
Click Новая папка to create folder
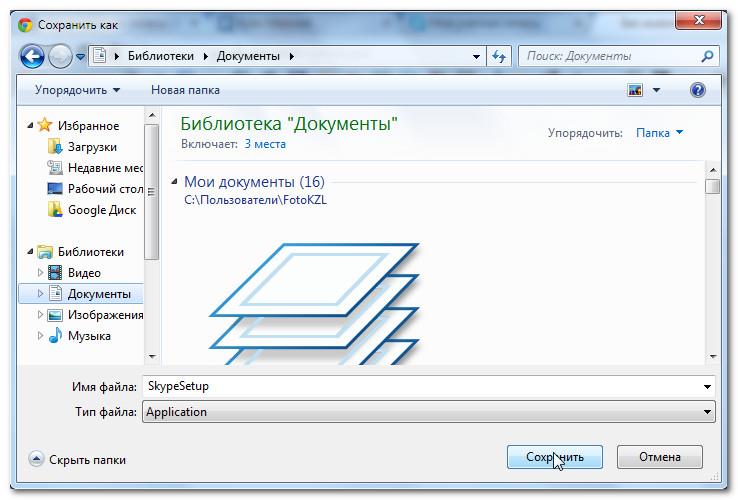[x=185, y=90]
